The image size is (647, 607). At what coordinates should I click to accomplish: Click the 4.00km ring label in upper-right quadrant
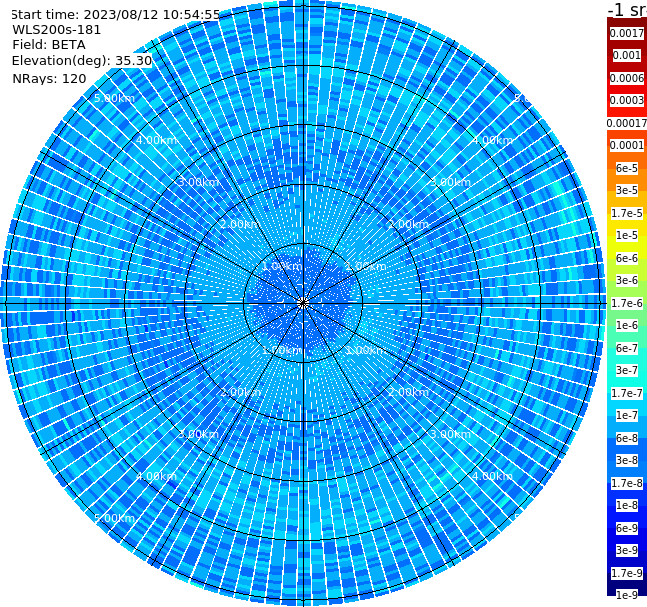(492, 140)
